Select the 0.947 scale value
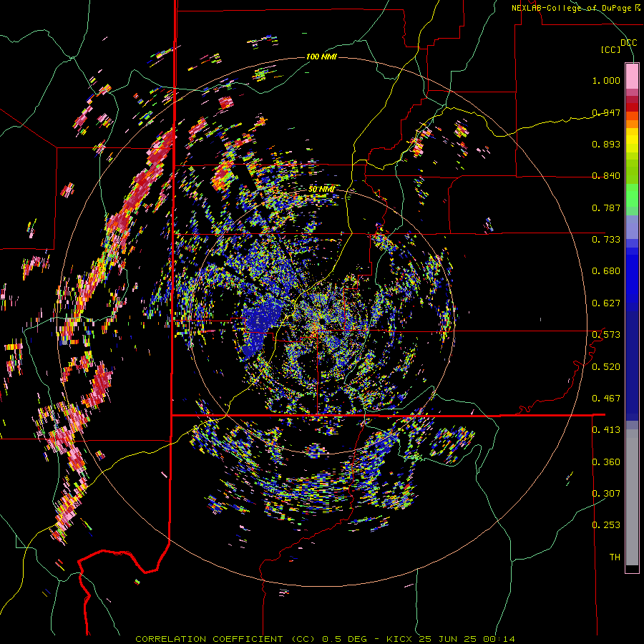 (606, 112)
